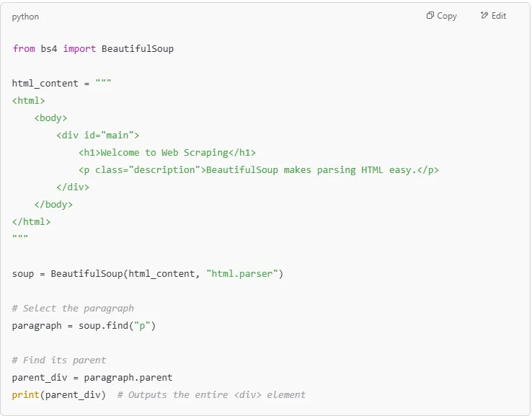The height and width of the screenshot is (416, 532).
Task: Click the soup.find("p") line
Action: (x=84, y=326)
